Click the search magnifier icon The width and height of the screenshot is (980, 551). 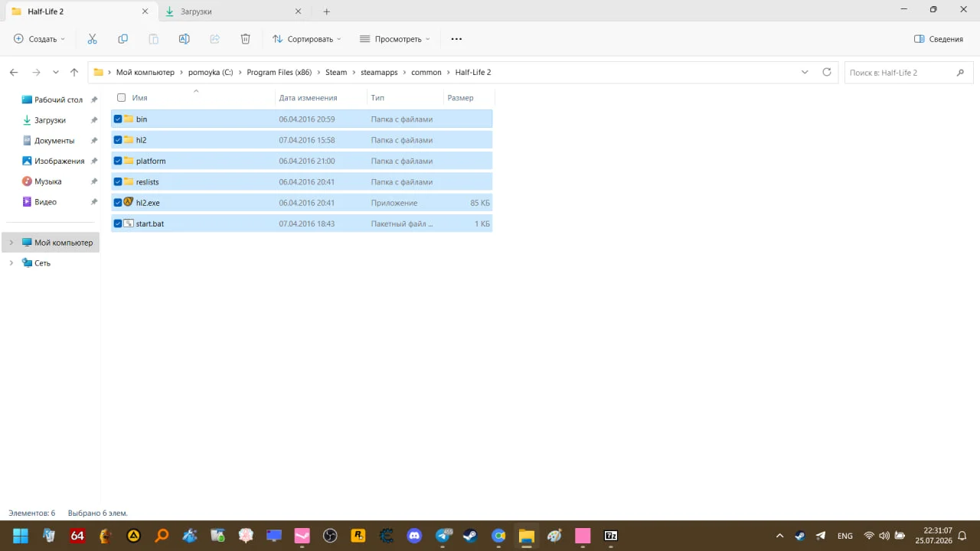[960, 73]
